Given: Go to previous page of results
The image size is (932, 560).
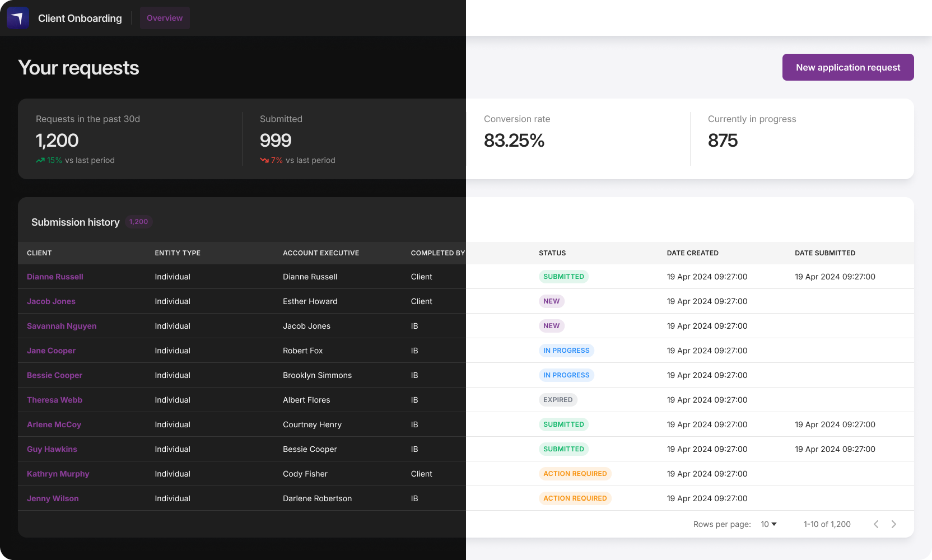Looking at the screenshot, I should [876, 524].
